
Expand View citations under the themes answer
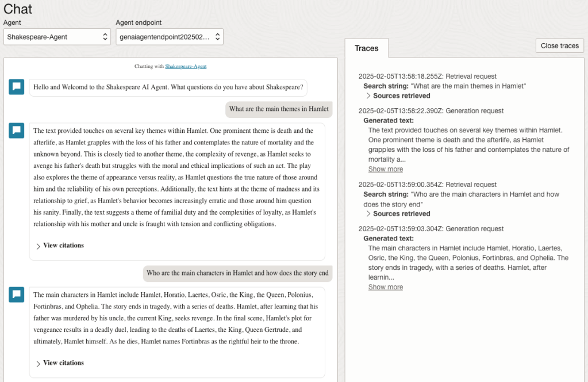(60, 246)
